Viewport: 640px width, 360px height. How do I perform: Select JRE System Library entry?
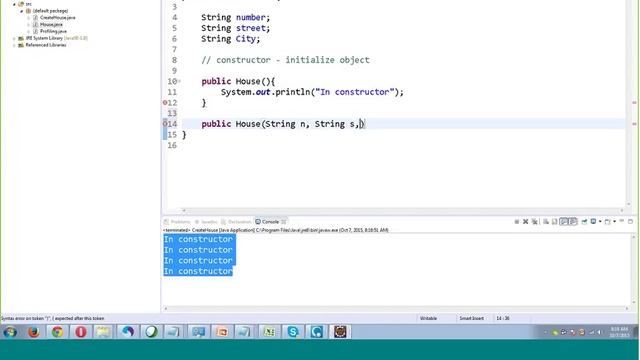pyautogui.click(x=56, y=38)
